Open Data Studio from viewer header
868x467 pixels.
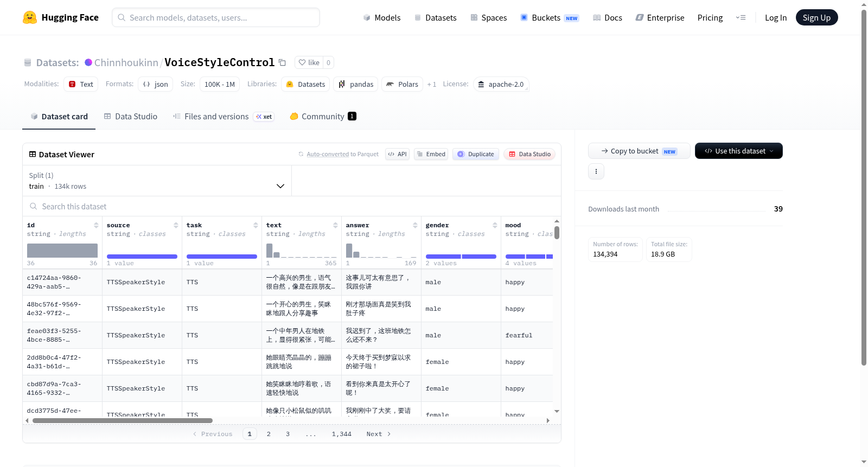(x=529, y=154)
